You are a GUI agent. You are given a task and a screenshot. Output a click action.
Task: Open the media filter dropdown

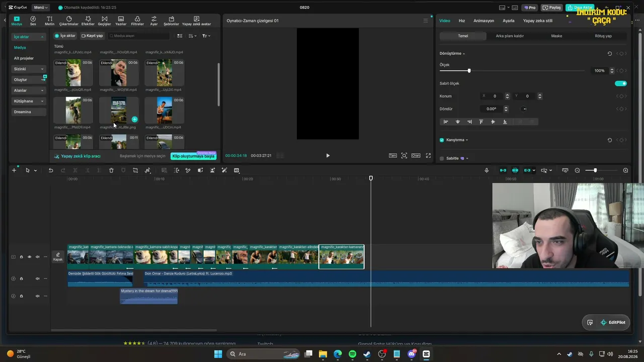click(206, 36)
